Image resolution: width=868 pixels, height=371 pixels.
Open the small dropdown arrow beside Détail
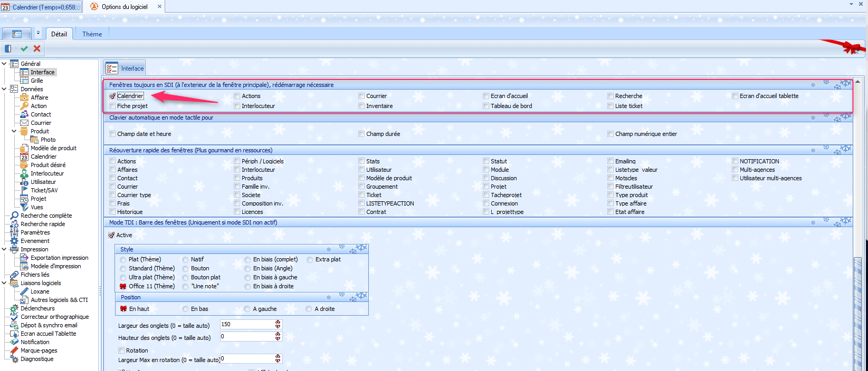38,33
